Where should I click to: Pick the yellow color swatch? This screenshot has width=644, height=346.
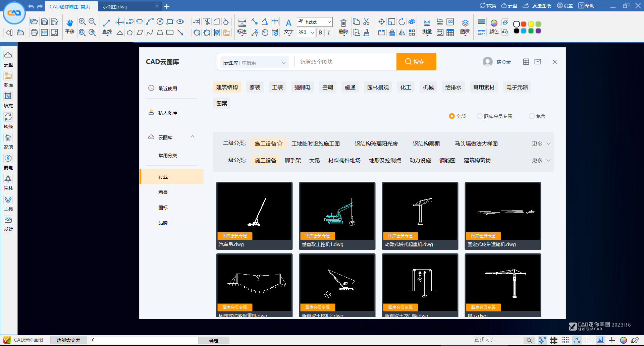531,24
